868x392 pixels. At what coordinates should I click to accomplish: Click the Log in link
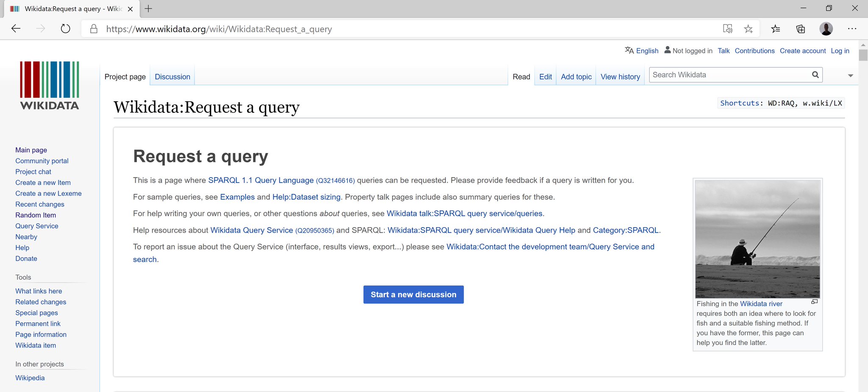[x=840, y=51]
